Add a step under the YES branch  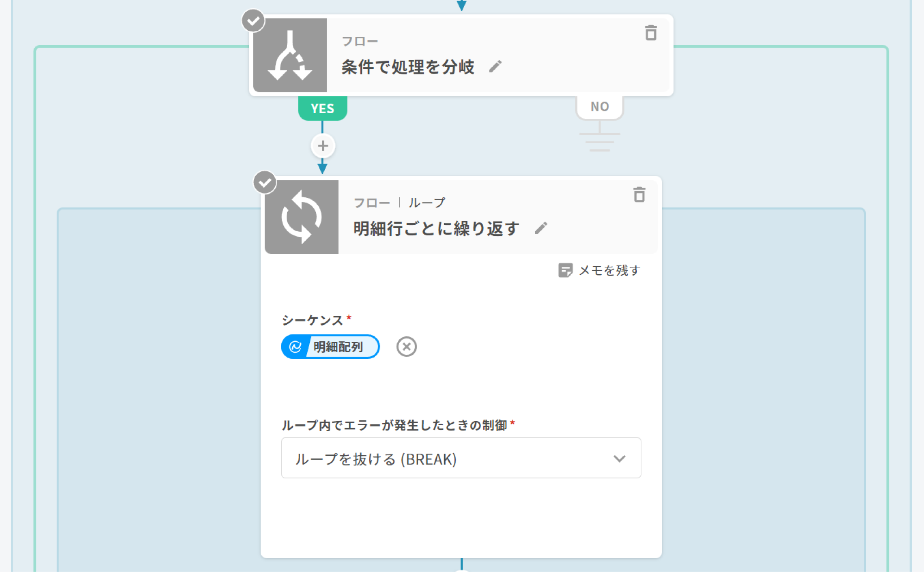(x=323, y=146)
